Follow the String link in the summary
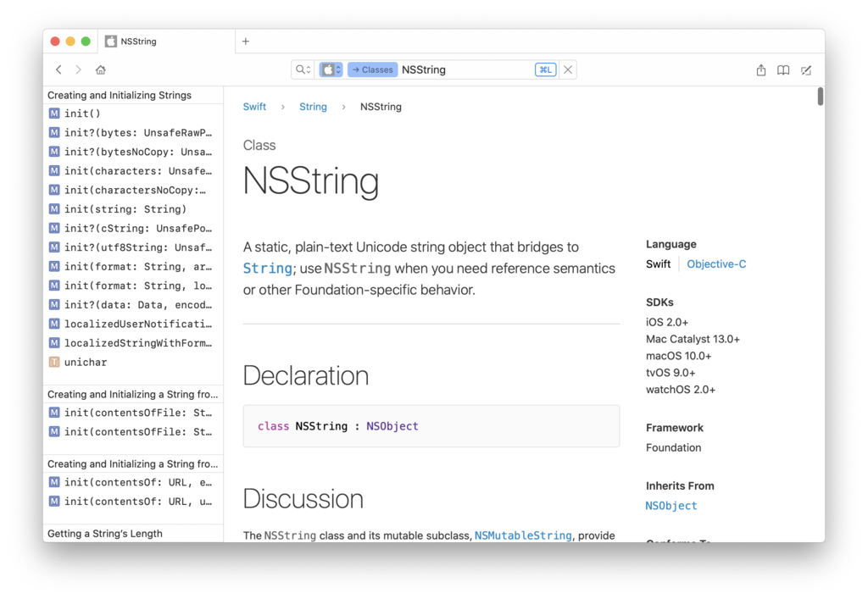 tap(267, 269)
